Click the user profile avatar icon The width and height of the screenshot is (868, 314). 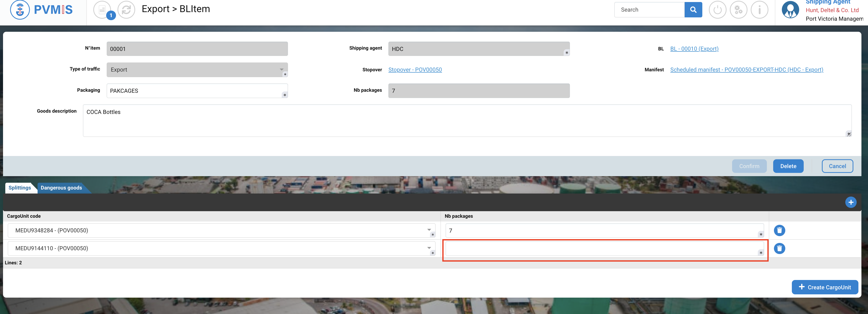[790, 10]
